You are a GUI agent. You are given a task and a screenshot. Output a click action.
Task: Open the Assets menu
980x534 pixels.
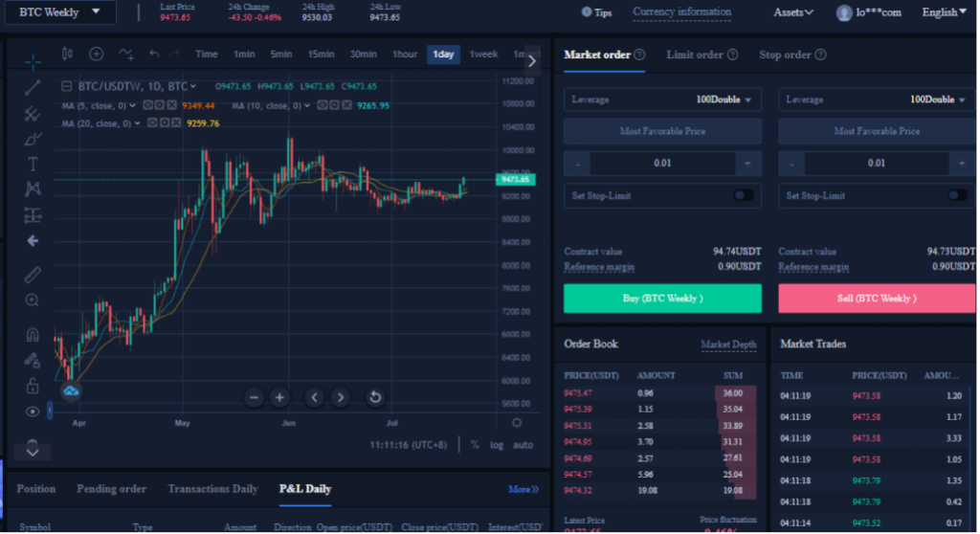793,11
